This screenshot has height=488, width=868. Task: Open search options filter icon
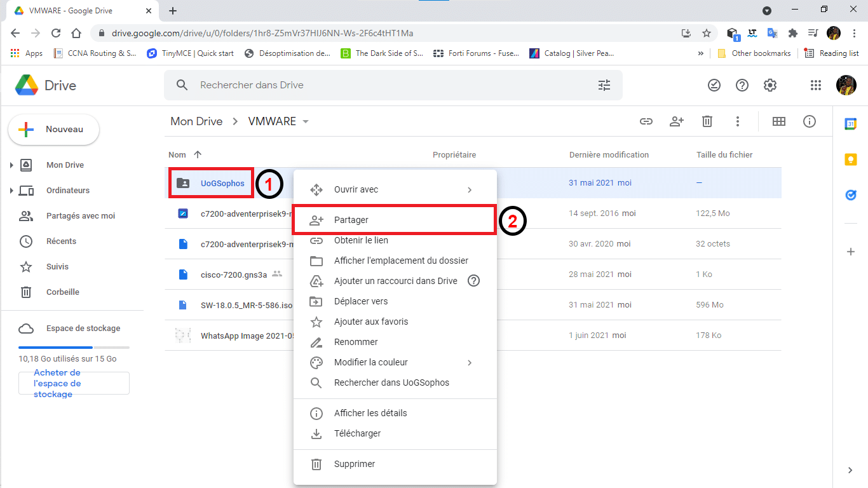pyautogui.click(x=604, y=85)
